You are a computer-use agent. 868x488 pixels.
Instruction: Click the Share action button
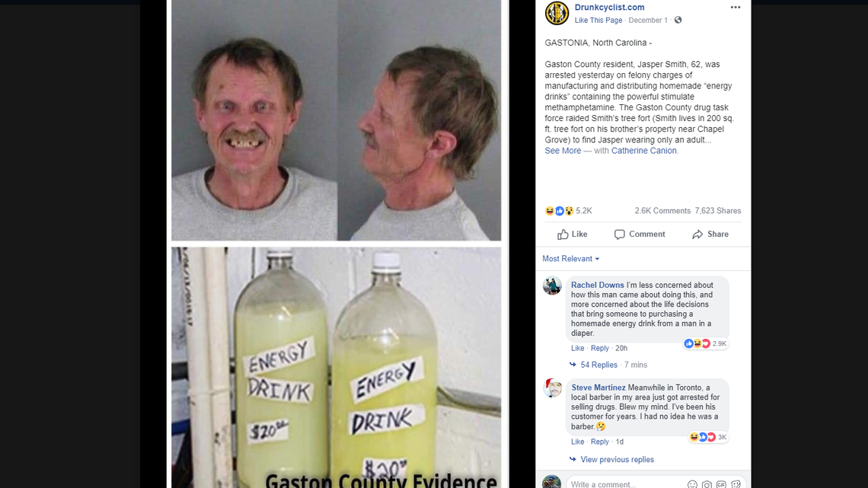(710, 234)
